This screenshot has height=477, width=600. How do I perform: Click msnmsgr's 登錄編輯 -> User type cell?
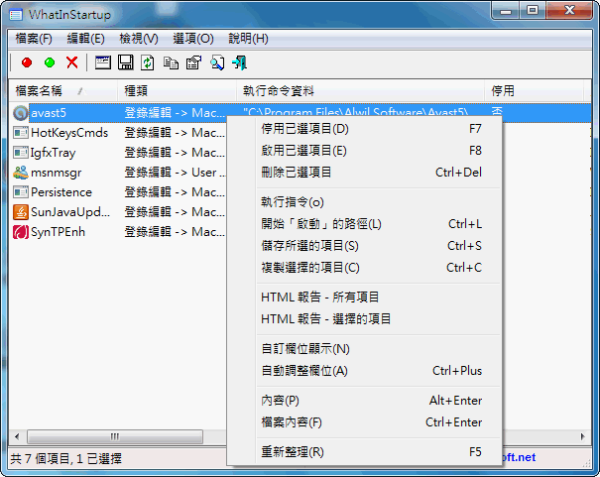(174, 173)
